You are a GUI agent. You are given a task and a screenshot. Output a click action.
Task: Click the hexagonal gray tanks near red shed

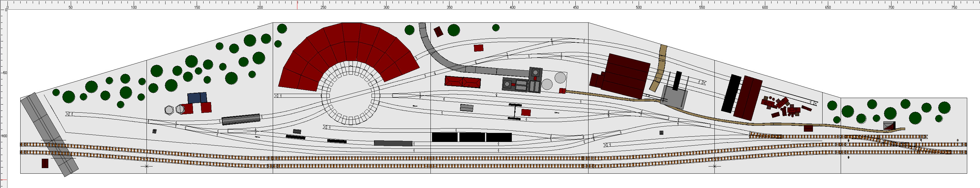pos(174,110)
